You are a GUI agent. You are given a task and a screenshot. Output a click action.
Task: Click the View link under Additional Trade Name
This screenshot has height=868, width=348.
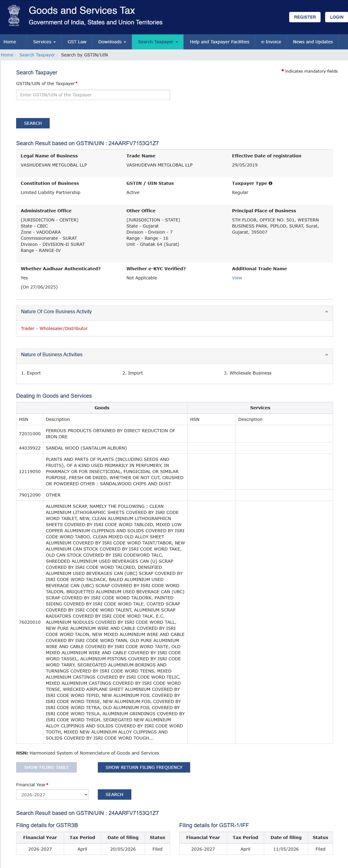pos(236,278)
